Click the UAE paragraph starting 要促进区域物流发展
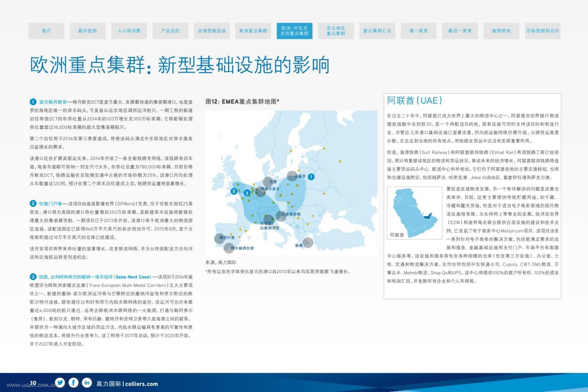The image size is (588, 392). [x=474, y=235]
